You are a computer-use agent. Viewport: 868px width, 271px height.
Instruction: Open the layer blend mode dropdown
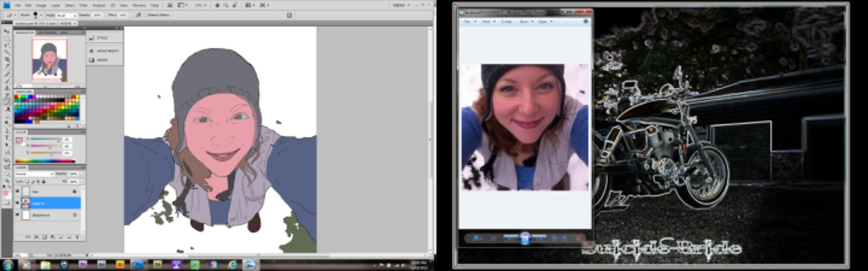click(x=35, y=174)
